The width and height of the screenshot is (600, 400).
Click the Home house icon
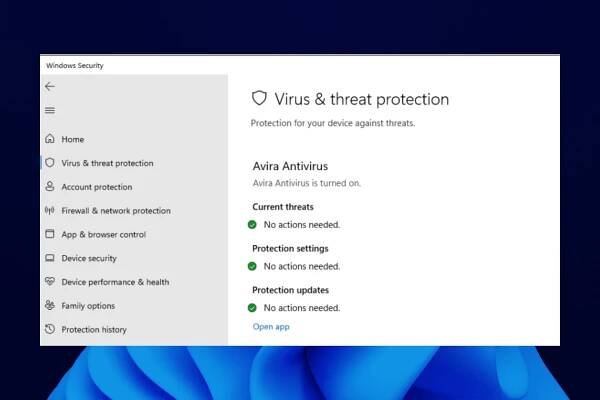point(50,139)
